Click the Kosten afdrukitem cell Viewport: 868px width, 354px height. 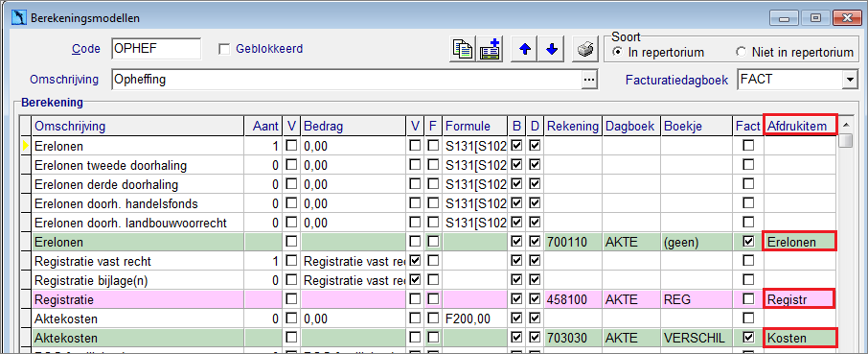(x=801, y=338)
